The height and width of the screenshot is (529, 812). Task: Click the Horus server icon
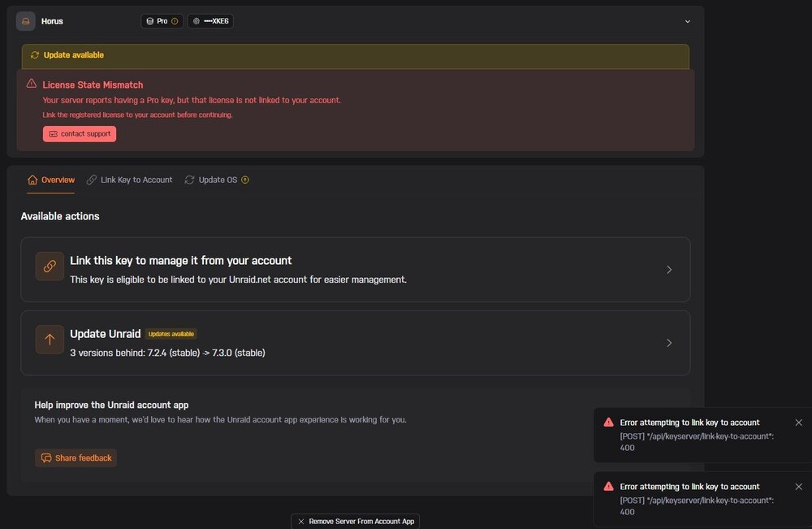(25, 21)
